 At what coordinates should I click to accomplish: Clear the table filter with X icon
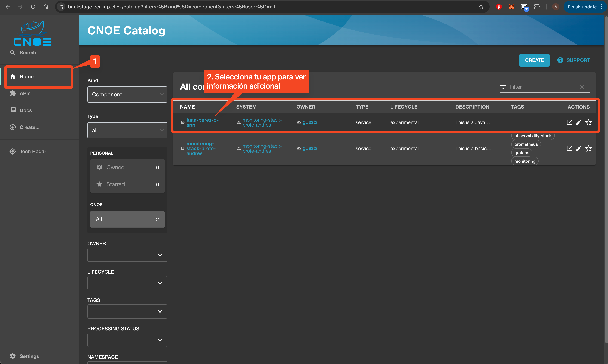click(x=582, y=87)
